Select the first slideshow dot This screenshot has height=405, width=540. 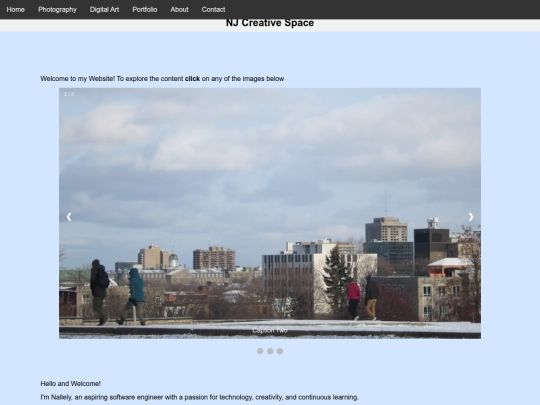[x=260, y=351]
